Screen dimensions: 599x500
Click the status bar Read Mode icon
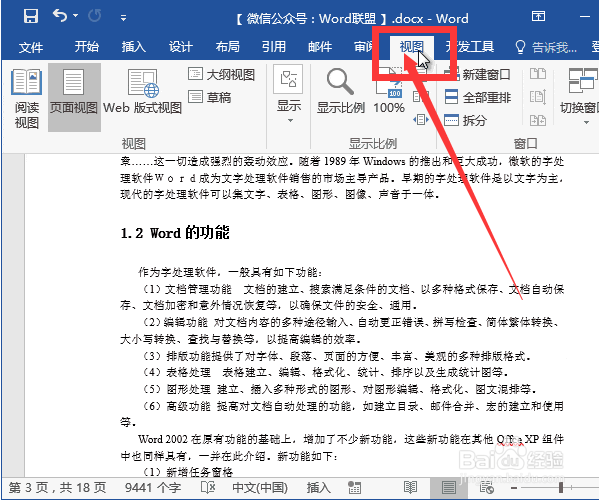(410, 488)
